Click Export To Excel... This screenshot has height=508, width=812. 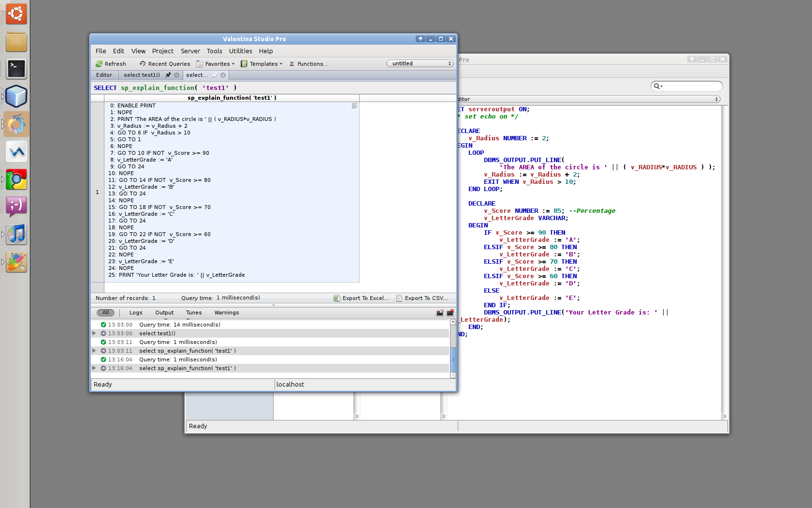point(362,298)
